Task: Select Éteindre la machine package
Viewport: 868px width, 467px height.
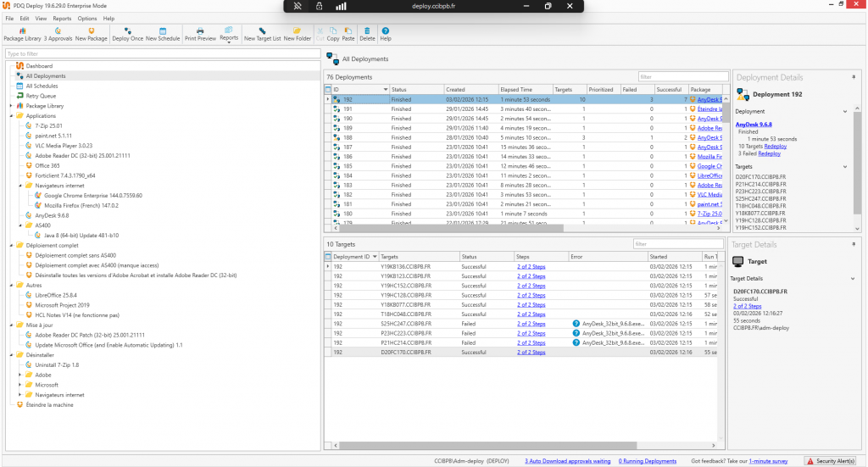Action: (x=48, y=404)
